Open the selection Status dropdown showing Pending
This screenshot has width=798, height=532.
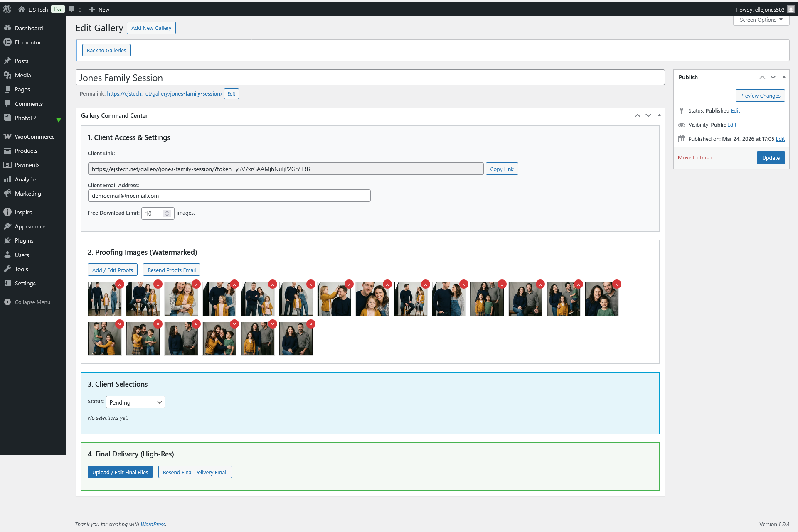coord(135,402)
